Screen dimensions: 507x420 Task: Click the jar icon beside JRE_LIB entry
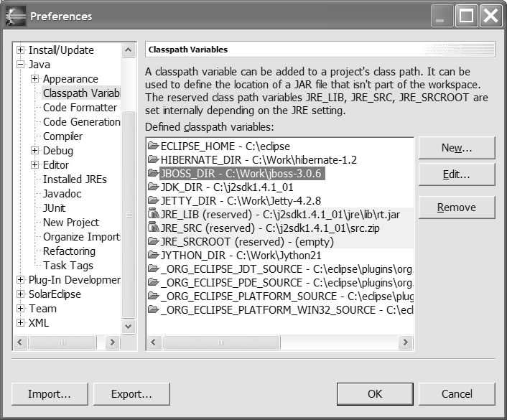[x=153, y=214]
